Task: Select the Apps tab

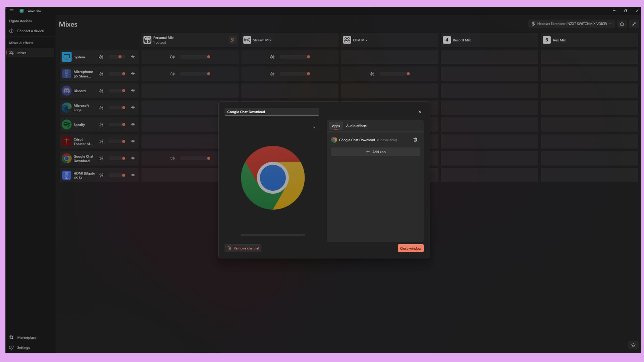Action: coord(336,126)
